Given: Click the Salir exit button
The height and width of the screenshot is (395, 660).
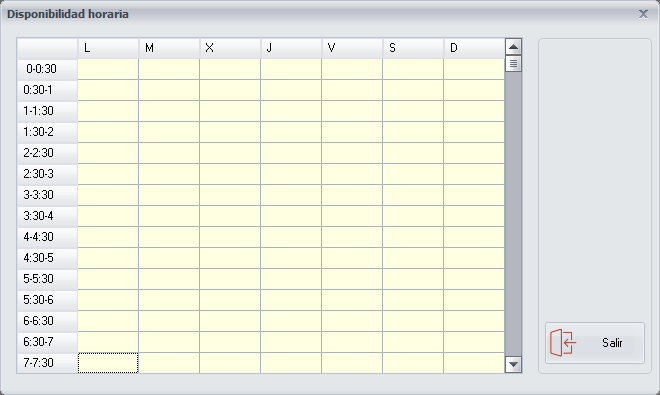Looking at the screenshot, I should (595, 343).
